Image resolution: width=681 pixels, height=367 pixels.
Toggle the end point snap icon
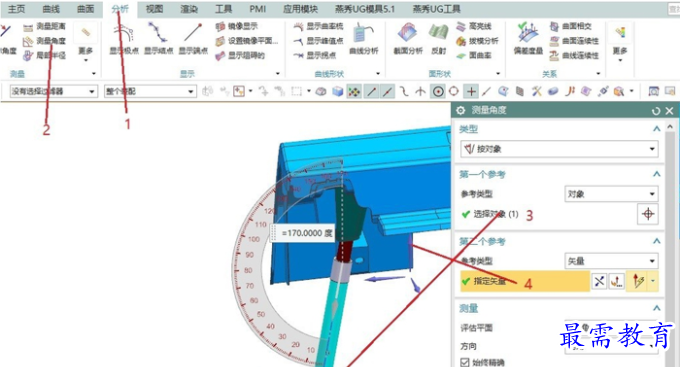pos(371,91)
